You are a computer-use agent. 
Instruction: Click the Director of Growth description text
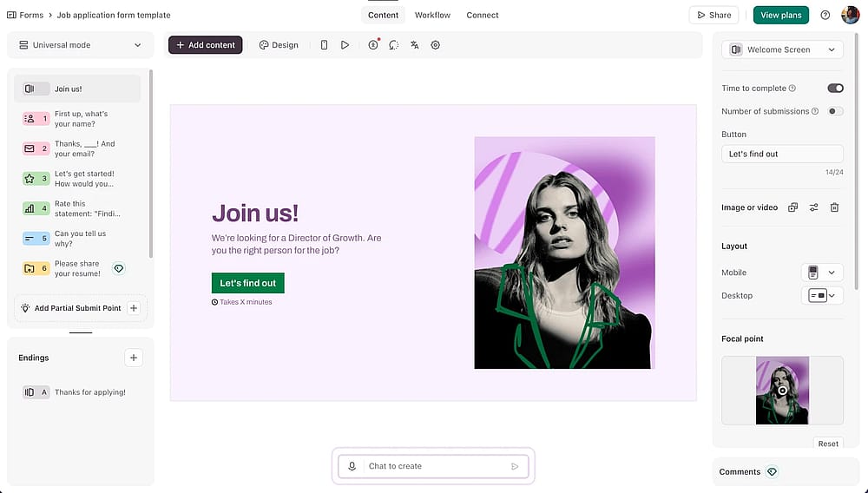tap(297, 244)
